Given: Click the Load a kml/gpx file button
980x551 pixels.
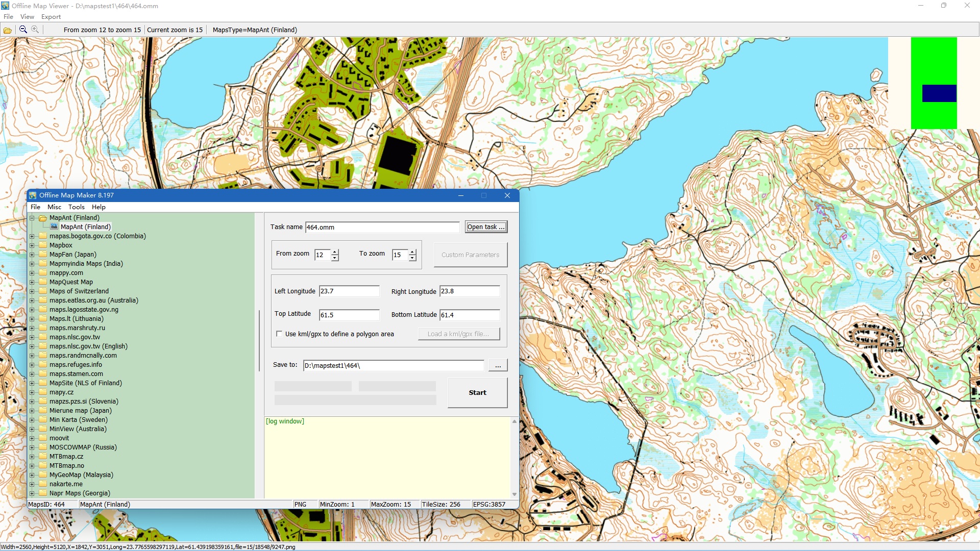Looking at the screenshot, I should click(x=458, y=334).
